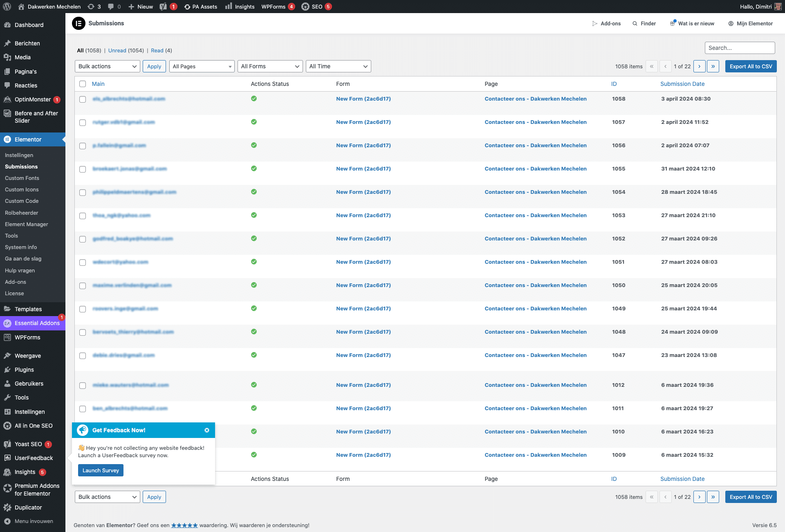Open the All Pages filter dropdown
Viewport: 785px width, 532px height.
pos(202,66)
